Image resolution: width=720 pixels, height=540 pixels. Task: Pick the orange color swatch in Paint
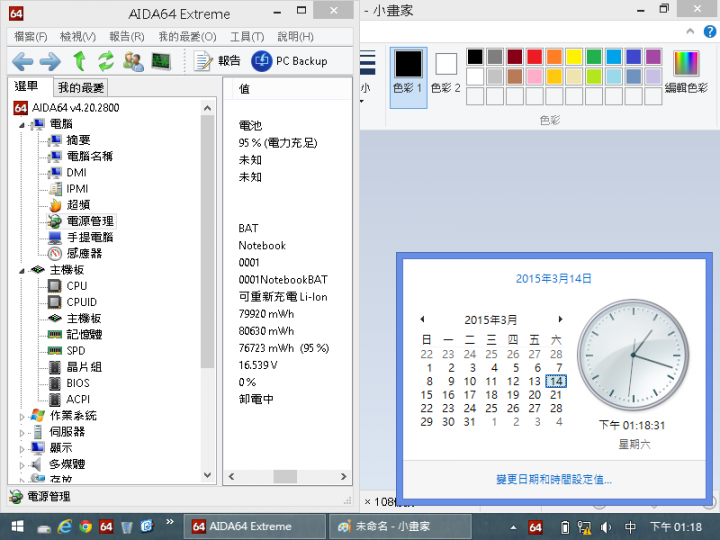pyautogui.click(x=554, y=57)
